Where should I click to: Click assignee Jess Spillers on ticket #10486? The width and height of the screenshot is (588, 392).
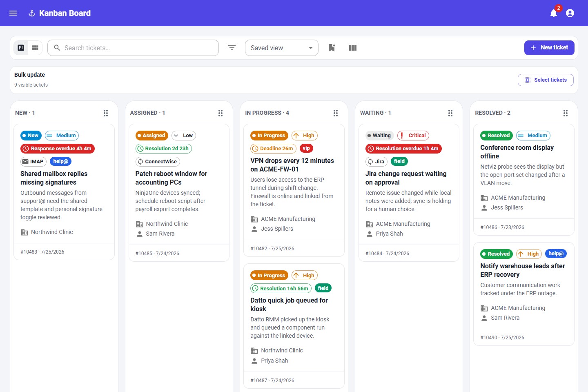[x=507, y=207]
